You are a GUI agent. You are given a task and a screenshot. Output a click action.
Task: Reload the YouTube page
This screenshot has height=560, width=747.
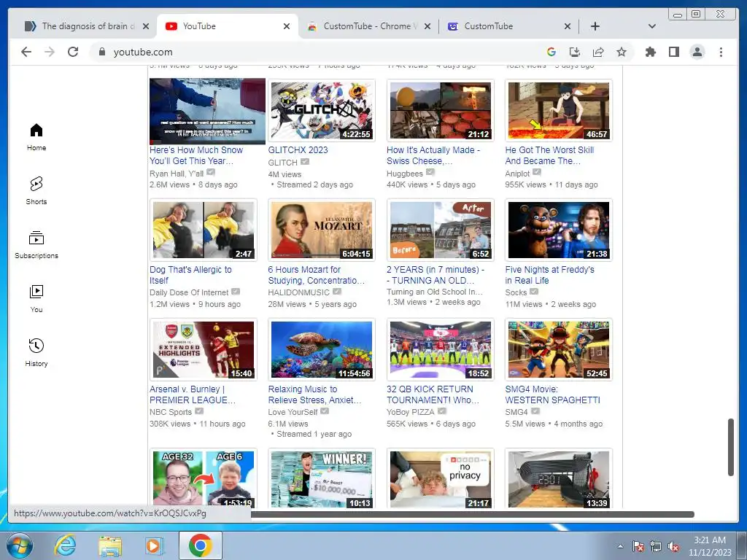[73, 52]
